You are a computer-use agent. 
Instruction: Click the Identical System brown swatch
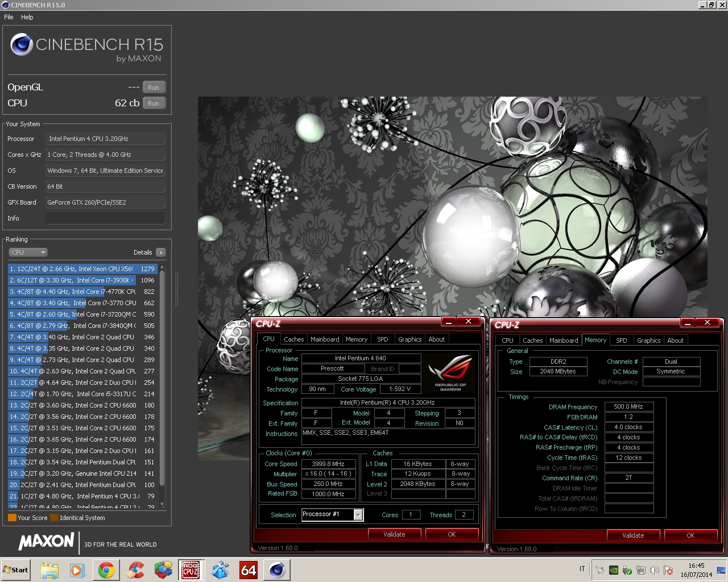54,518
